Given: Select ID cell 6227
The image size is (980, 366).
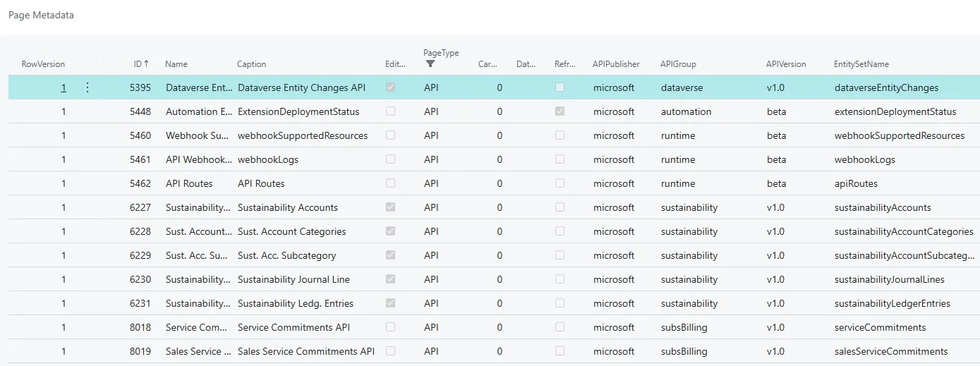Looking at the screenshot, I should (x=140, y=207).
